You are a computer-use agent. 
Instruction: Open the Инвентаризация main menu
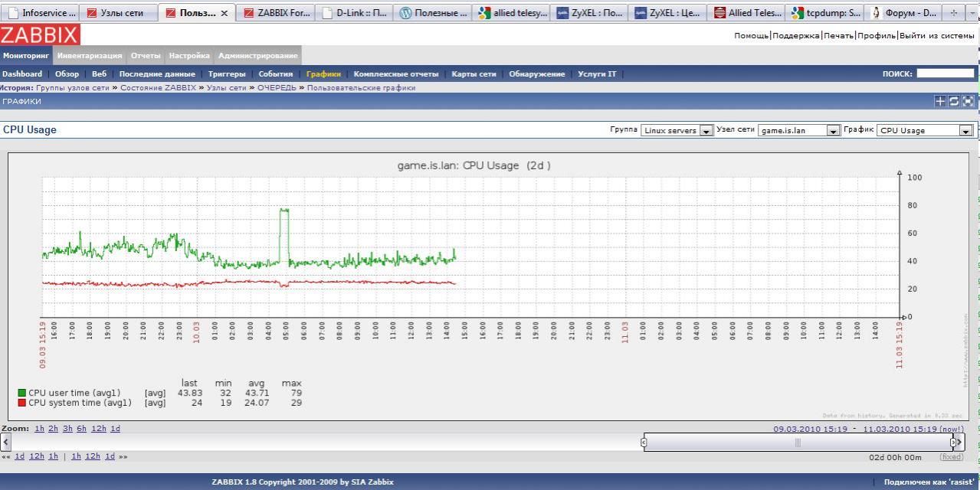coord(90,56)
